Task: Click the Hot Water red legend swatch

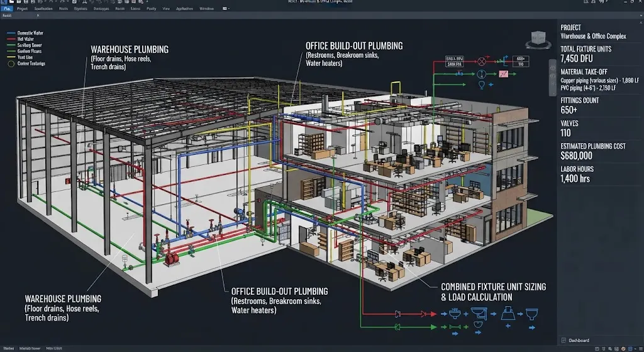Action: point(11,39)
